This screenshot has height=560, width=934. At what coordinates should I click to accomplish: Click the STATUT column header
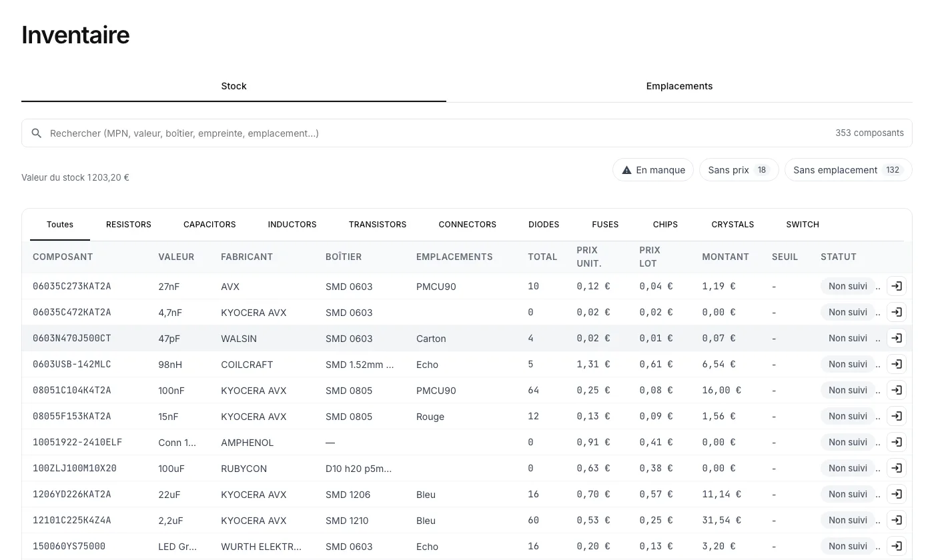839,257
